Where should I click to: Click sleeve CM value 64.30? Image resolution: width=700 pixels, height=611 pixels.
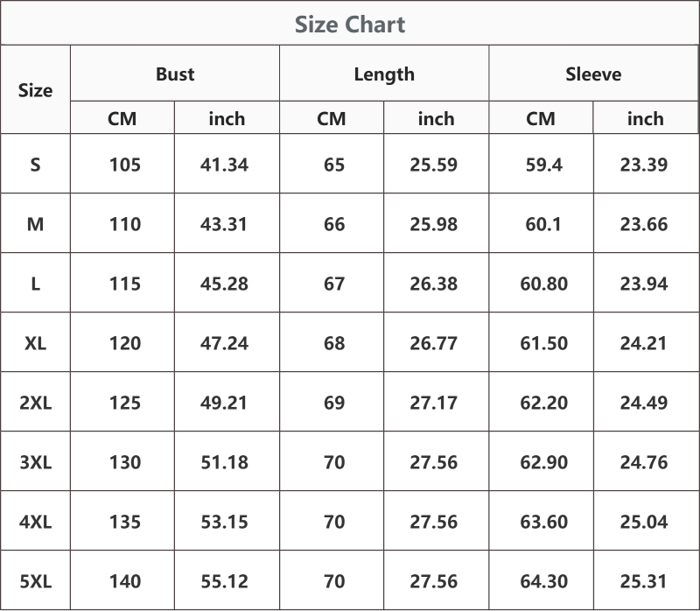pyautogui.click(x=543, y=581)
